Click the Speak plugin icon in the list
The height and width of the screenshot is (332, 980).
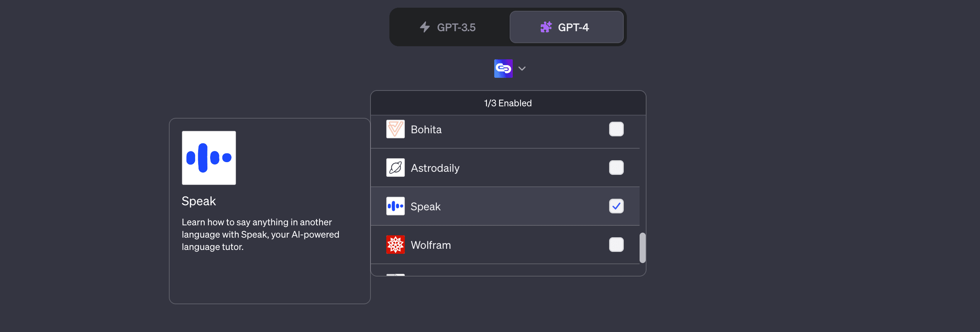pos(395,206)
